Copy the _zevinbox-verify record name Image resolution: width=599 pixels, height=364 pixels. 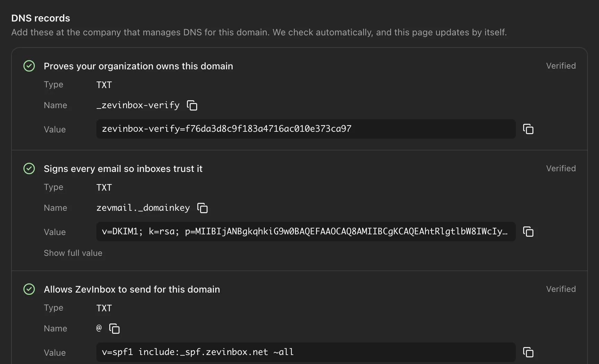click(192, 105)
